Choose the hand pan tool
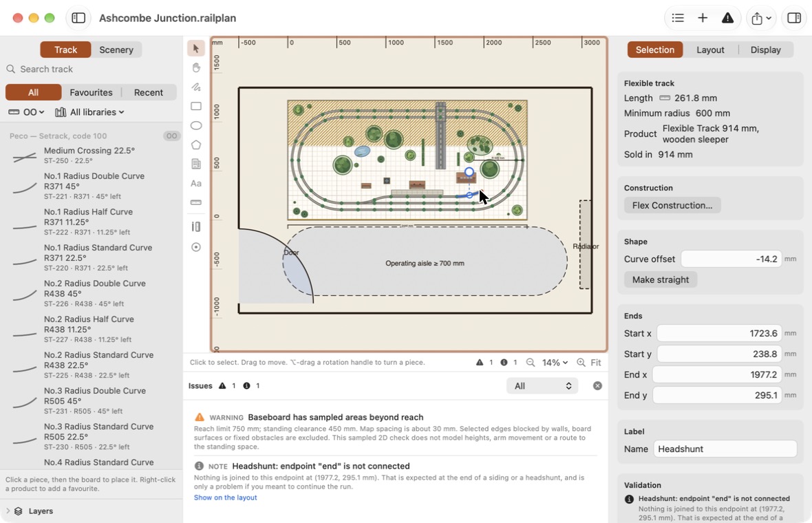This screenshot has height=523, width=812. click(x=195, y=67)
